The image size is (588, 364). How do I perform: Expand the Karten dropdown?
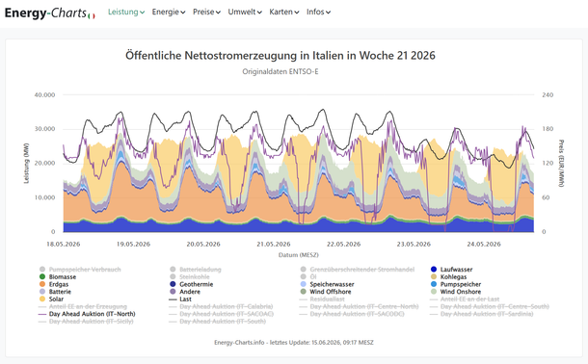[283, 12]
